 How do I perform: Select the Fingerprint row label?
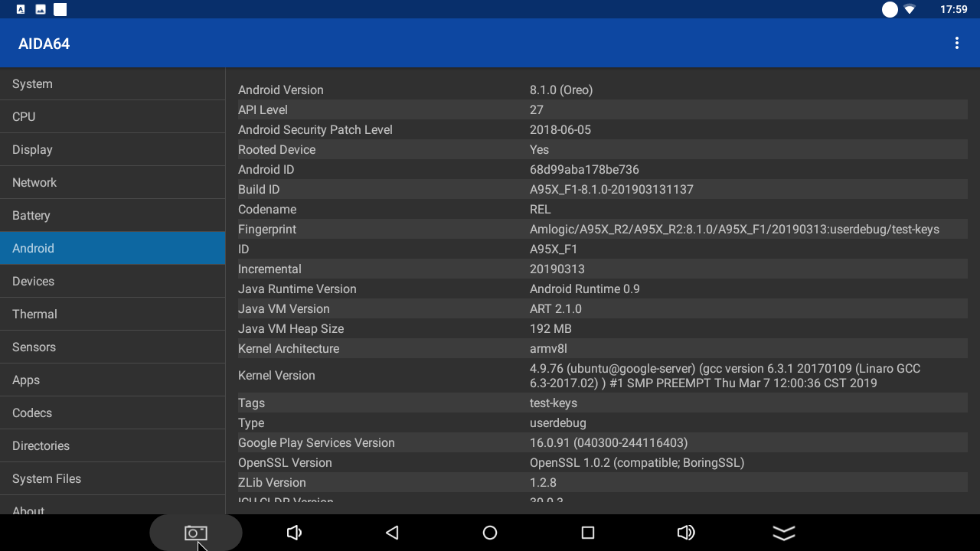(267, 230)
